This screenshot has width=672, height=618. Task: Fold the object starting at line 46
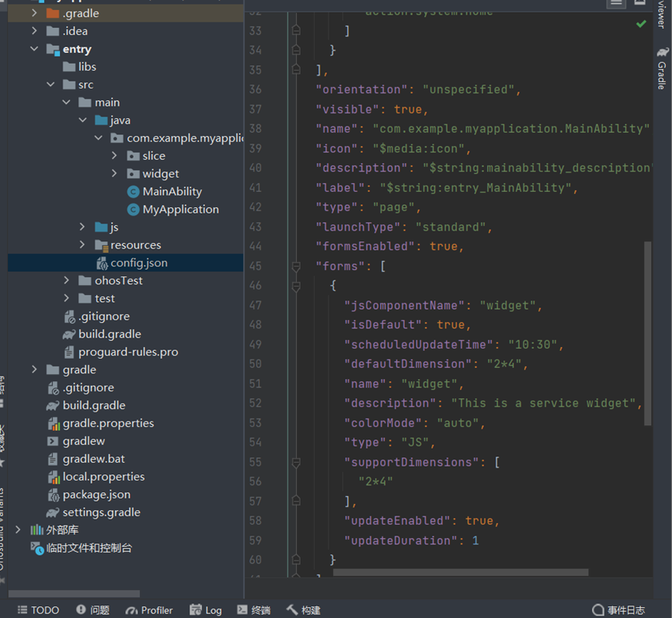pyautogui.click(x=296, y=286)
